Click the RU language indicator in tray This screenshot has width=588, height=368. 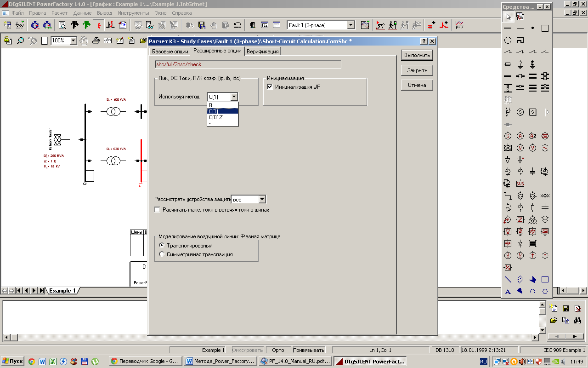click(484, 362)
